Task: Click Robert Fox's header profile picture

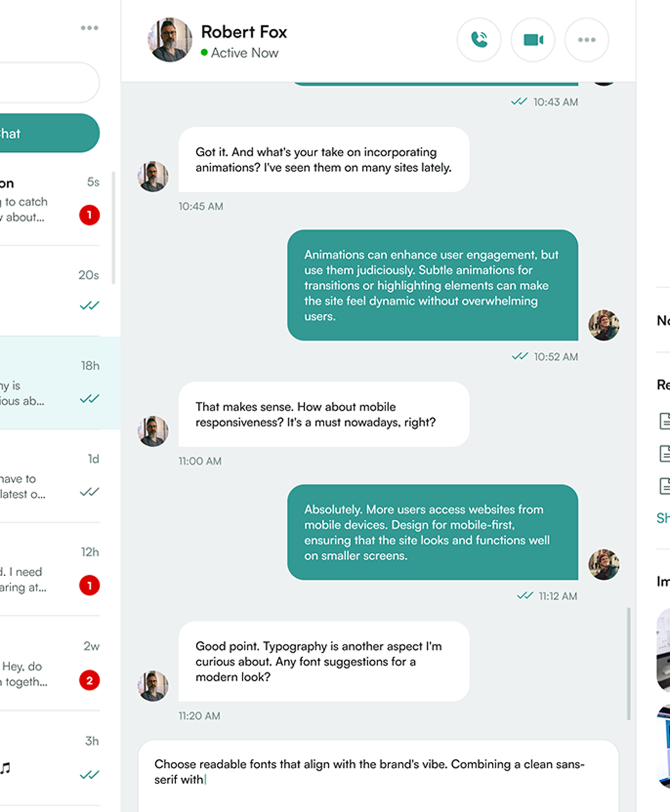Action: [170, 40]
